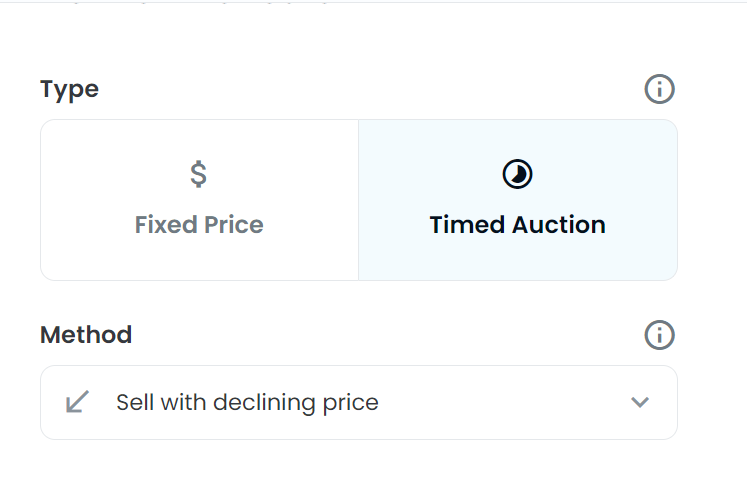Open the Type info tooltip icon
The width and height of the screenshot is (747, 478).
659,89
